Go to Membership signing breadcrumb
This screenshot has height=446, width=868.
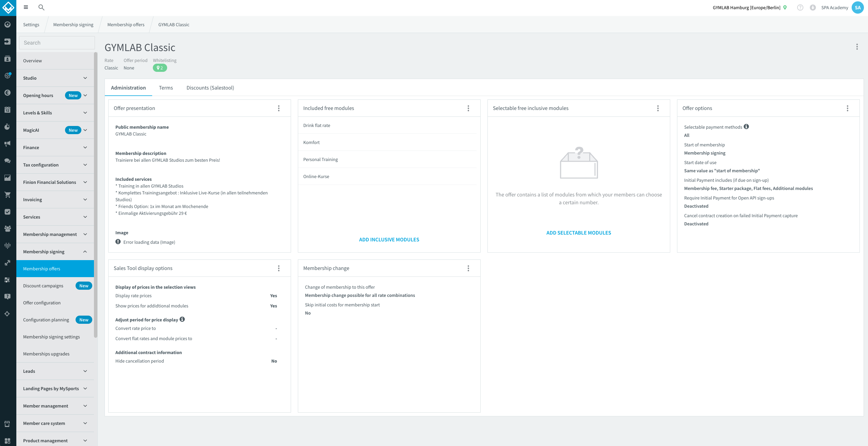[x=73, y=25]
